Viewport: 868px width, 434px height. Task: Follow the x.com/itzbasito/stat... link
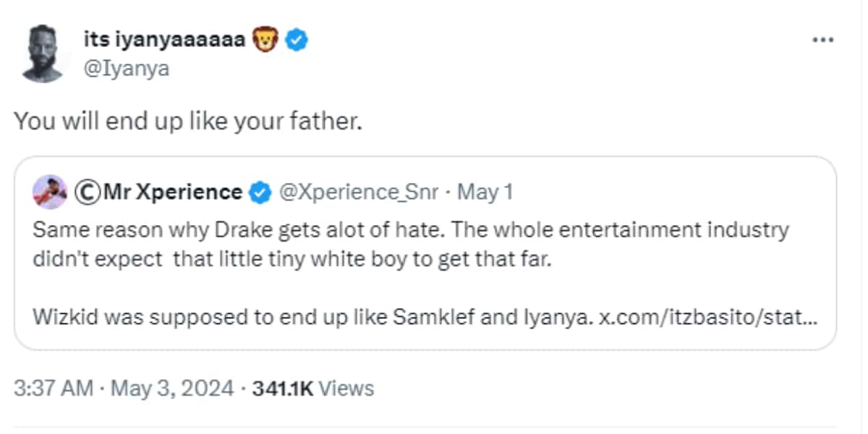(709, 319)
